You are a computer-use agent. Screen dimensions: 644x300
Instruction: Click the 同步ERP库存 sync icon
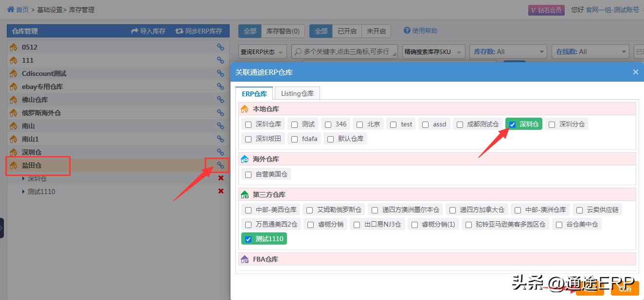click(x=180, y=31)
